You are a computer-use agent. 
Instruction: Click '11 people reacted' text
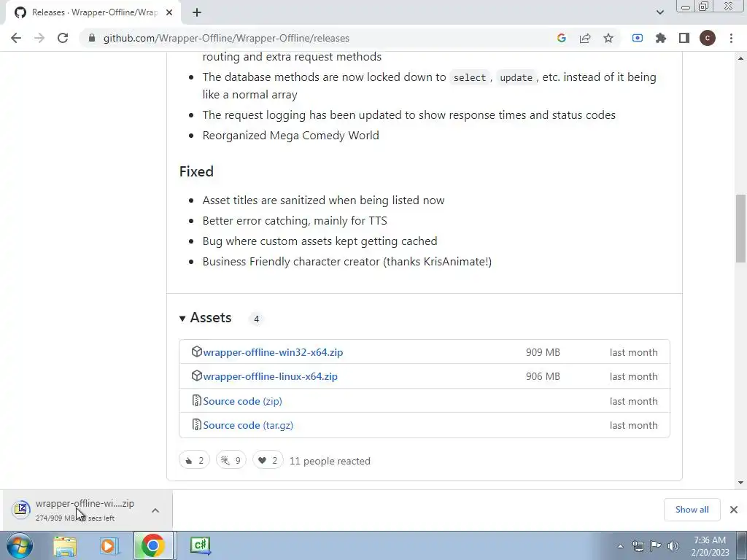pos(330,461)
